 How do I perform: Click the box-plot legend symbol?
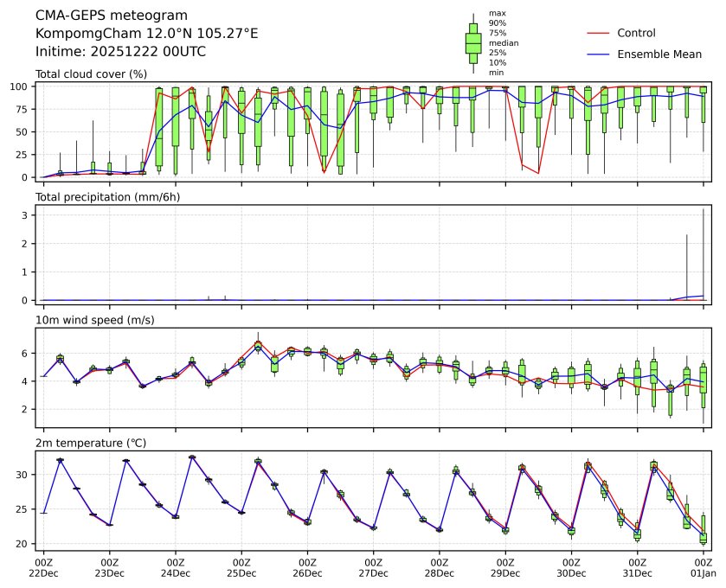pos(472,42)
